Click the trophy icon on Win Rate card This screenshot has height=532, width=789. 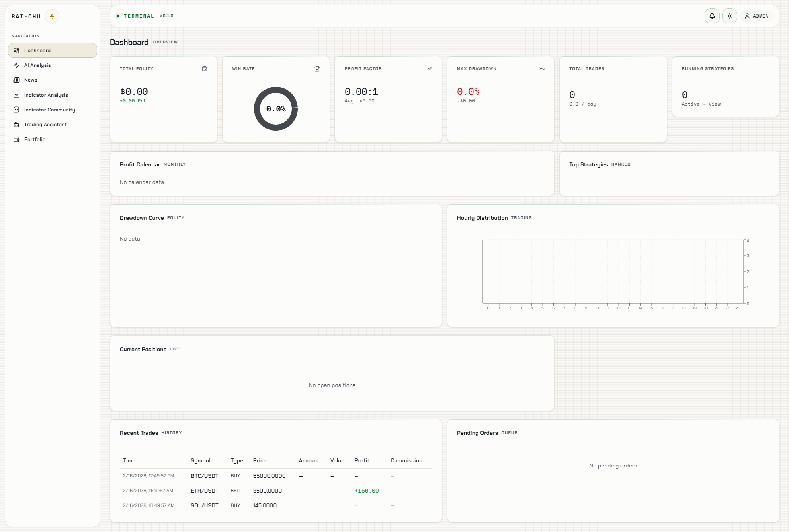coord(317,68)
